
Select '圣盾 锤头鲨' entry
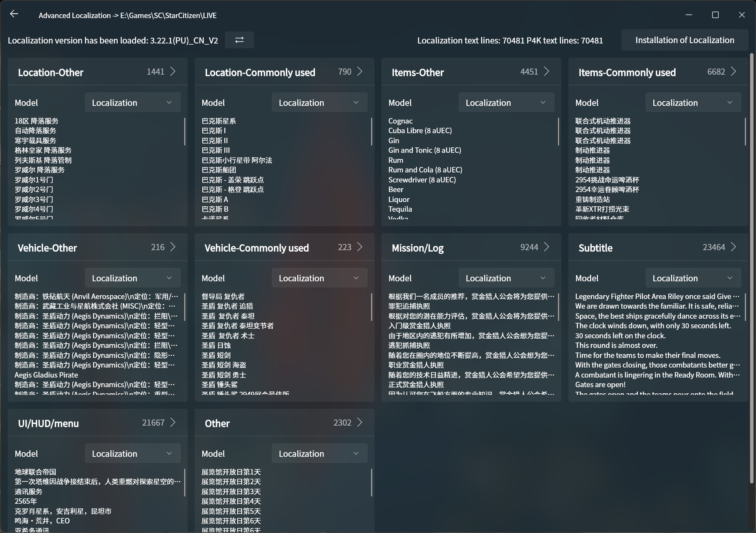(220, 384)
